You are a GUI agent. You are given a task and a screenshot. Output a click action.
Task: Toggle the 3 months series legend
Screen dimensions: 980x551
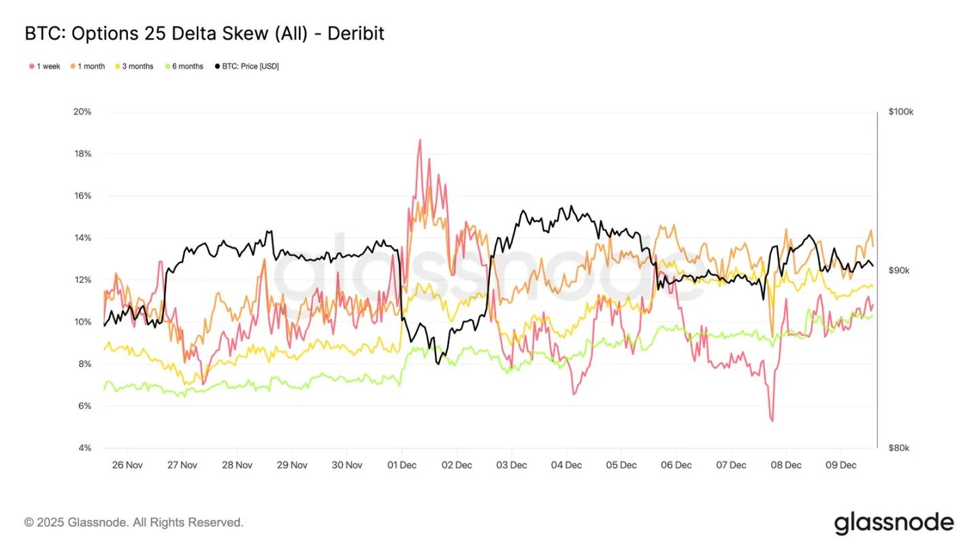point(134,66)
